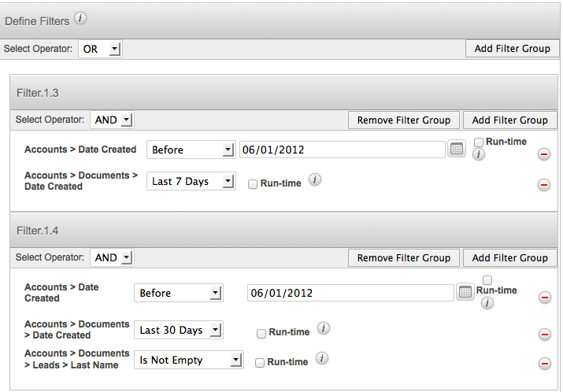Screen dimensions: 563x392
Task: Click the Filter.1.3 Accounts > Date Created label
Action: 80,150
